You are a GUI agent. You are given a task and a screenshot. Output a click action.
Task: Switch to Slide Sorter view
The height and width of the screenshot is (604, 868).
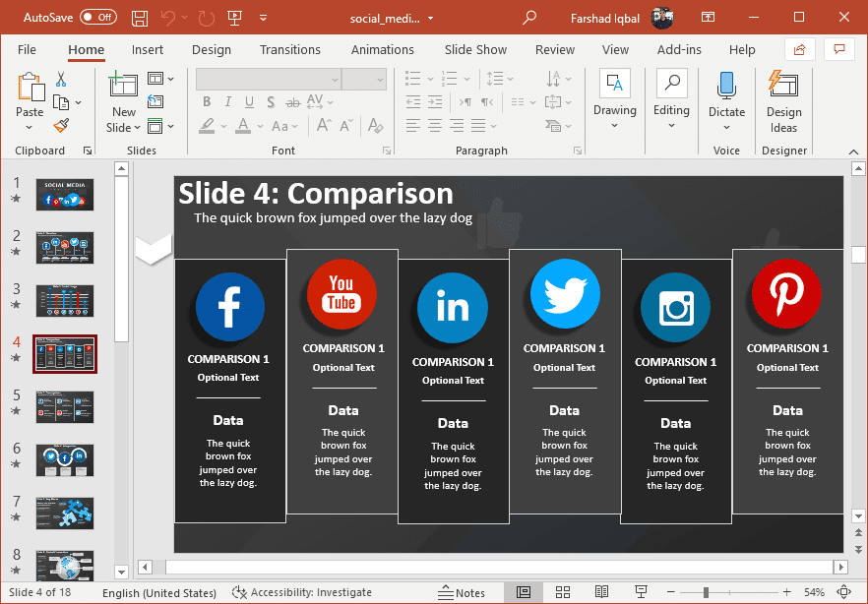pyautogui.click(x=563, y=592)
